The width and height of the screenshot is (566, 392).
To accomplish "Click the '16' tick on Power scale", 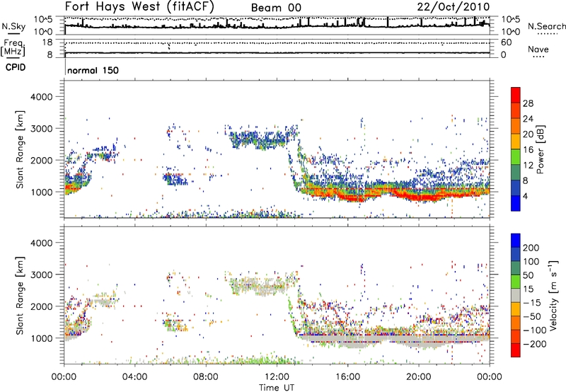I will click(528, 150).
